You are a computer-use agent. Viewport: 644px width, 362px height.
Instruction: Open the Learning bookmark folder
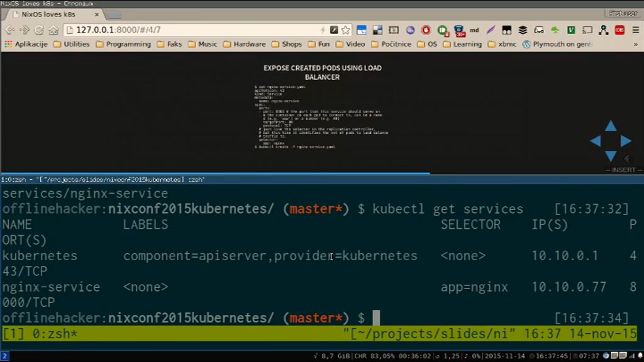pos(462,44)
